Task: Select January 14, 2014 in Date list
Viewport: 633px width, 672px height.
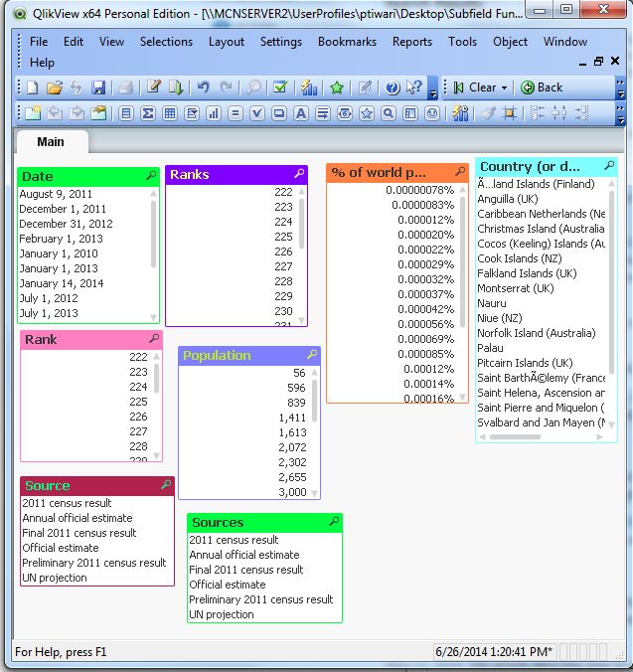Action: 83,283
